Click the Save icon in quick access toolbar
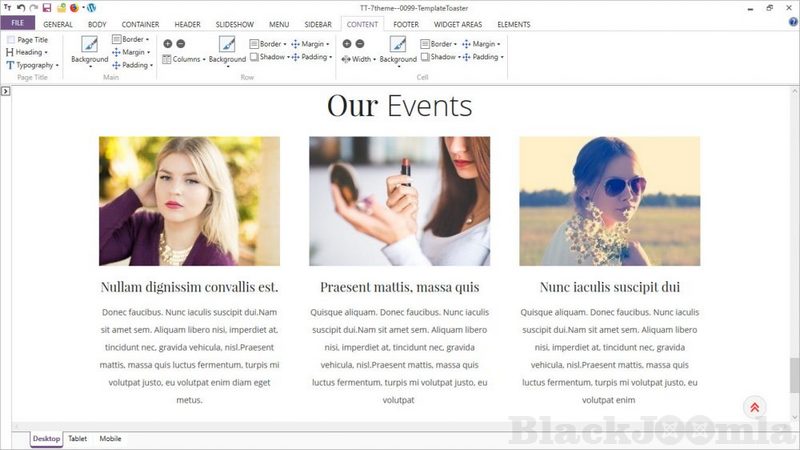800x450 pixels. pos(46,7)
